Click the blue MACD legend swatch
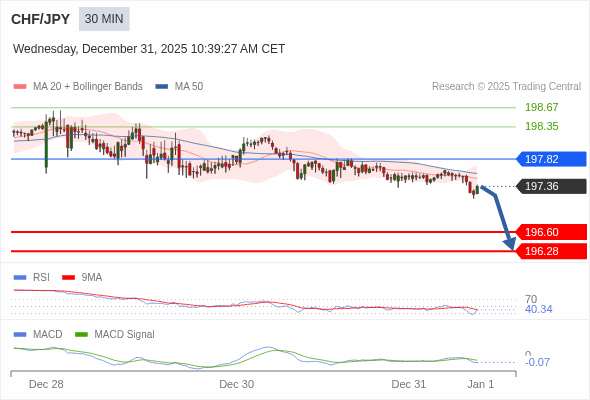Screen dimensions: 590x400 pyautogui.click(x=20, y=335)
